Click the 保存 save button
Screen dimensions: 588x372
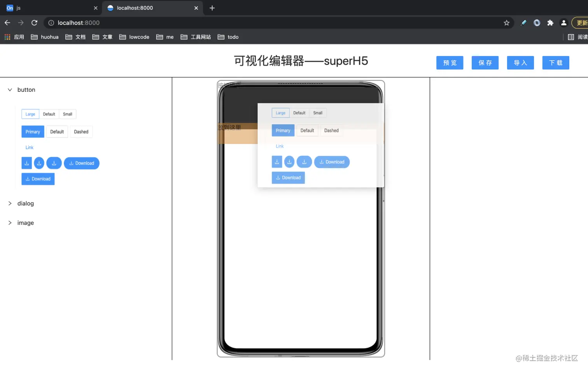(485, 63)
